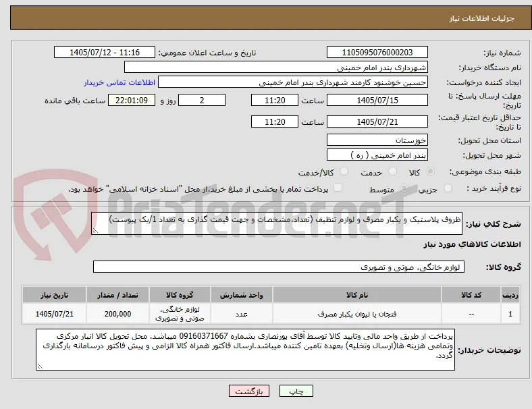532x409 pixels.
Task: Click the remaining days field showing 2
Action: pyautogui.click(x=202, y=100)
